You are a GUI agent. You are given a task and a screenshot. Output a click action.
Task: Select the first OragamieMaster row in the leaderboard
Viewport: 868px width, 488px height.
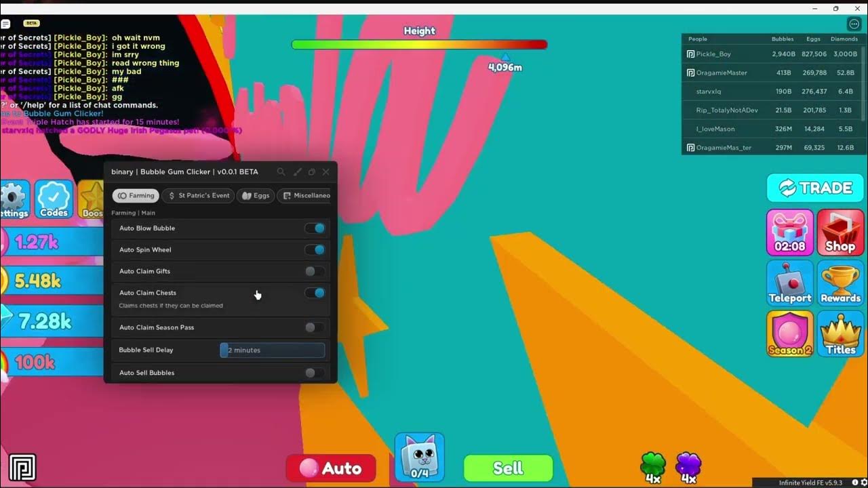pos(774,73)
